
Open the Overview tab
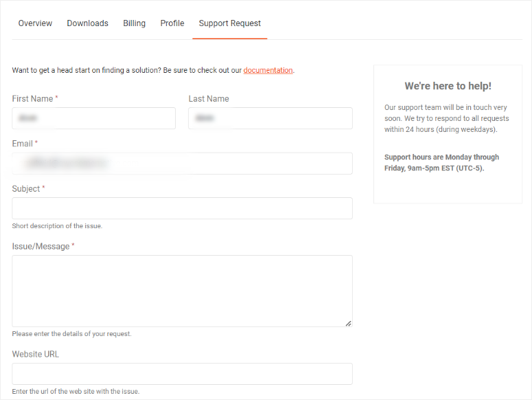[35, 23]
